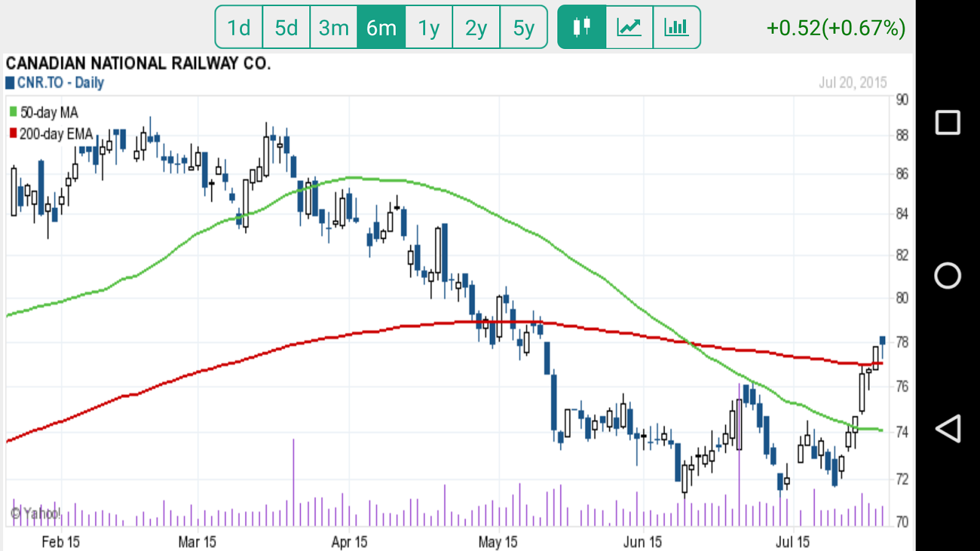Screen dimensions: 980x551
Task: Tap the 72 price axis label
Action: (x=902, y=479)
